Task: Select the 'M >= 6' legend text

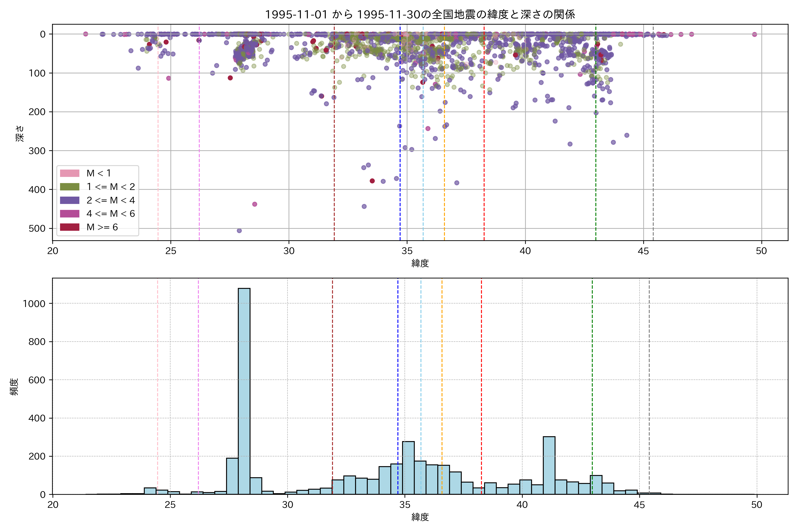Action: click(x=102, y=227)
